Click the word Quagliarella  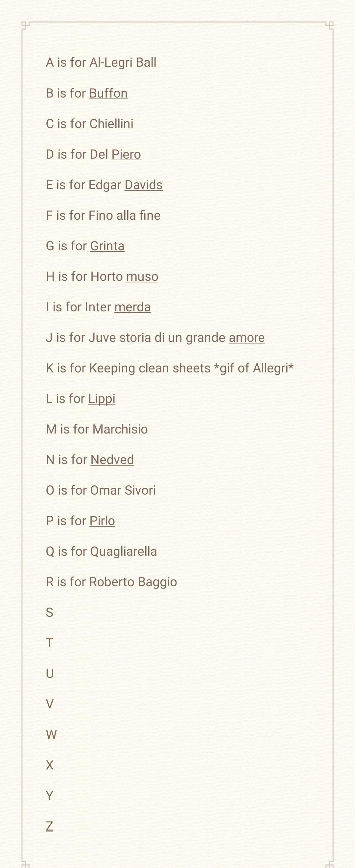click(x=123, y=552)
